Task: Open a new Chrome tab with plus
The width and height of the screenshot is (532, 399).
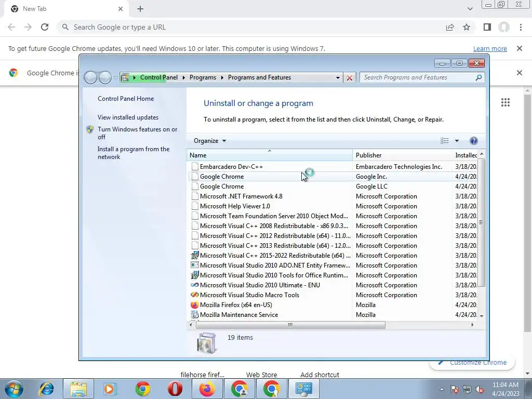Action: pos(140,9)
